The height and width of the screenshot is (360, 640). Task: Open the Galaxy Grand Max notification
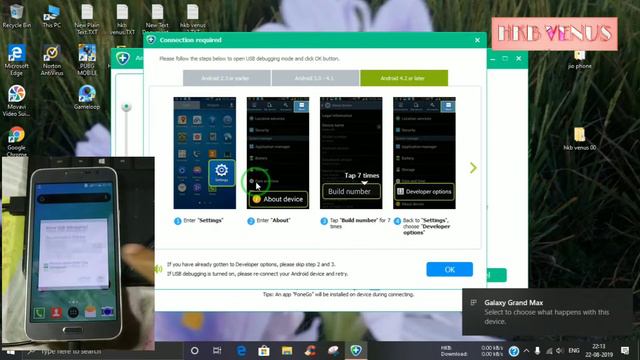(x=547, y=312)
